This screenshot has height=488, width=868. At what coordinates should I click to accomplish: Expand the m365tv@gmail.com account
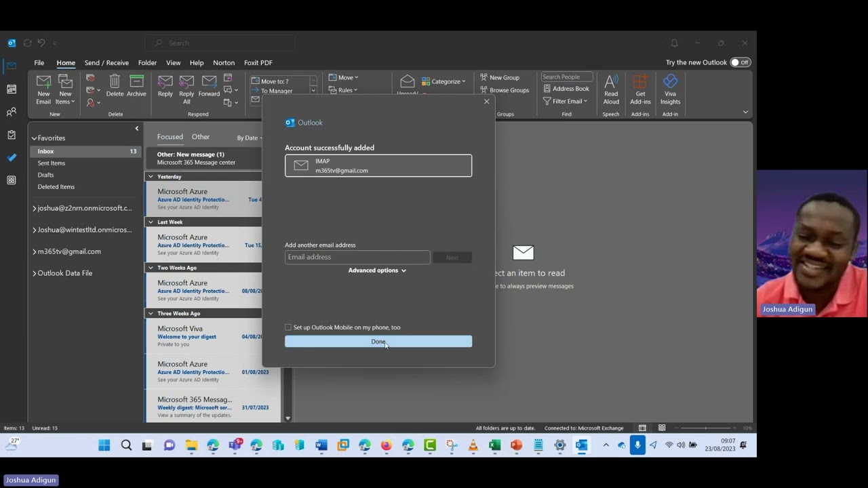pos(35,251)
